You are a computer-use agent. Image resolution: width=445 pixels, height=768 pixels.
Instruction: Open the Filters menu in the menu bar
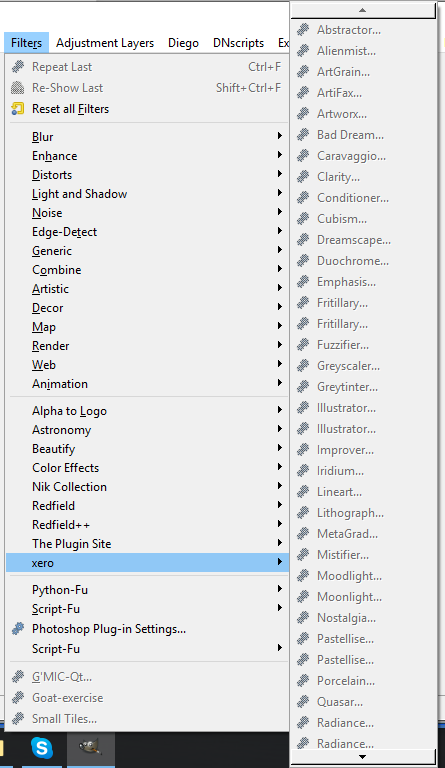[26, 43]
